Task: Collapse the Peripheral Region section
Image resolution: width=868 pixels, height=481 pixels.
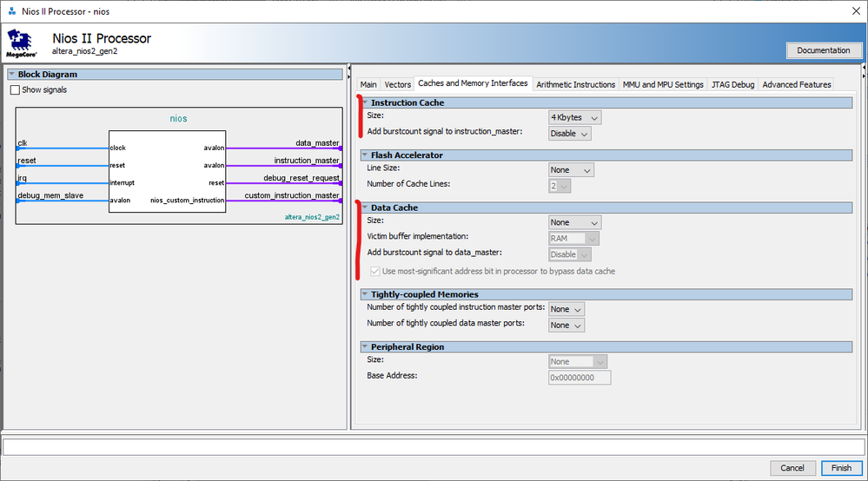Action: [366, 346]
